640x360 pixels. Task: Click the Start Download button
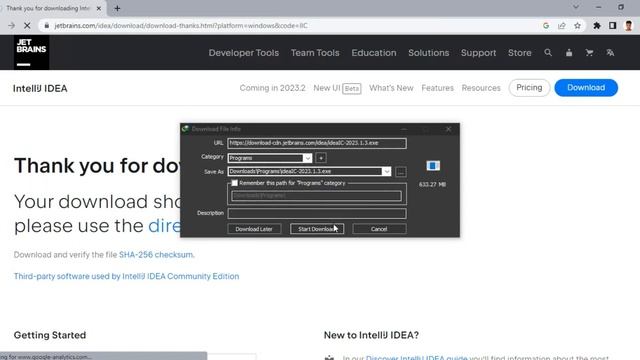point(317,229)
